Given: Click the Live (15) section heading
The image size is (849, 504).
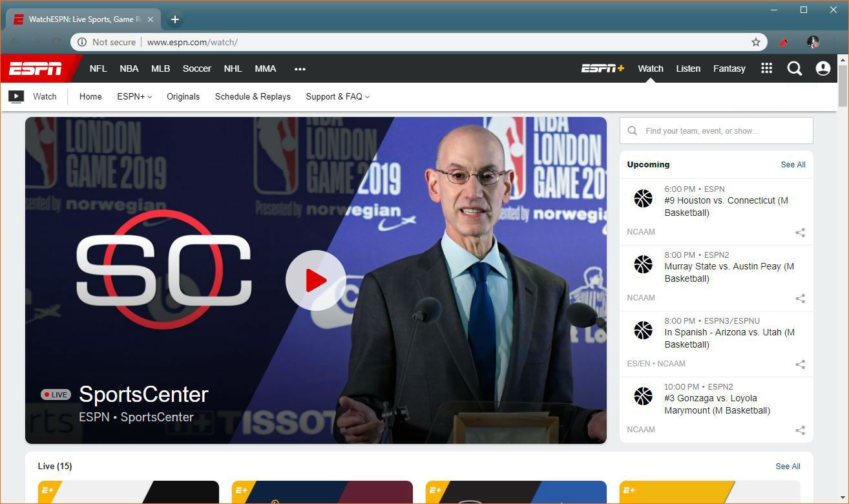Looking at the screenshot, I should tap(55, 466).
